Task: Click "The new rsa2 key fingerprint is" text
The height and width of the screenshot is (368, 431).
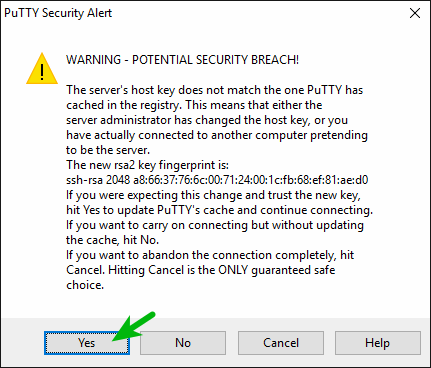Action: tap(147, 165)
